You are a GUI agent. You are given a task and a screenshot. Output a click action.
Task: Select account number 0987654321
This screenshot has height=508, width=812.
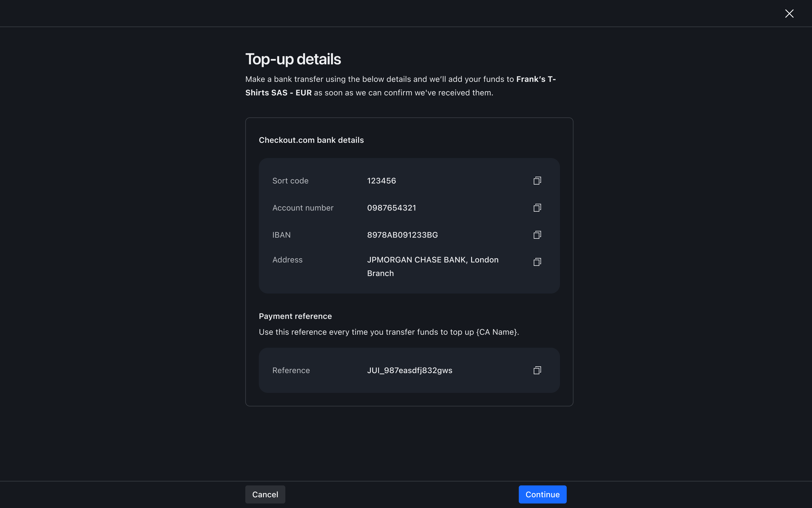(x=392, y=208)
